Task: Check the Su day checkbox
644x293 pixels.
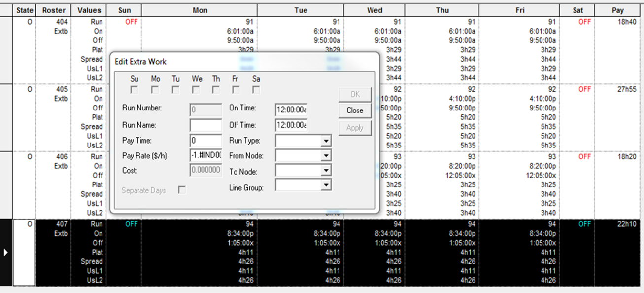Action: click(134, 90)
